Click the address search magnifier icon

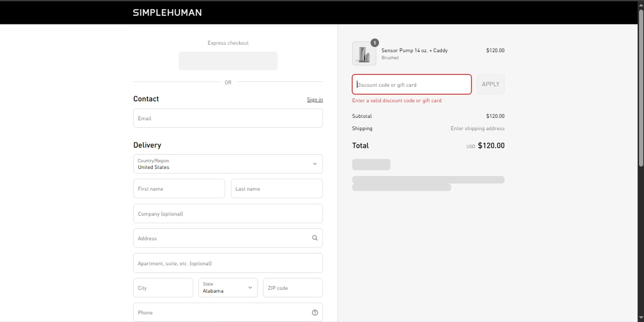click(315, 238)
